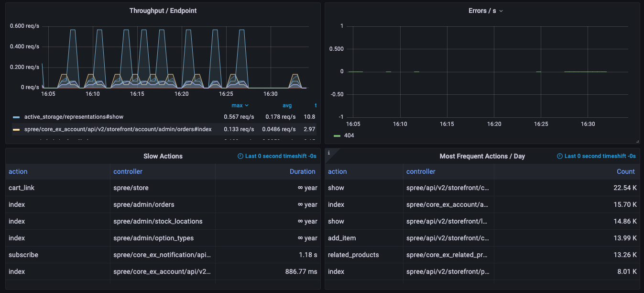Viewport: 644px width, 293px height.
Task: Open the Slow Actions panel title menu
Action: pos(163,156)
